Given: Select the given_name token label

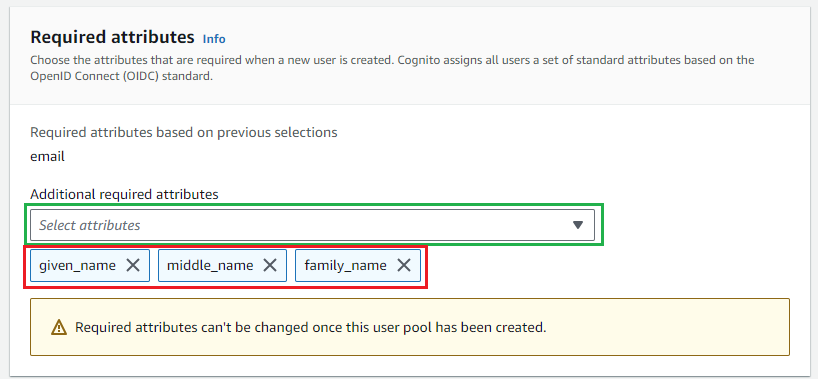Looking at the screenshot, I should [77, 266].
